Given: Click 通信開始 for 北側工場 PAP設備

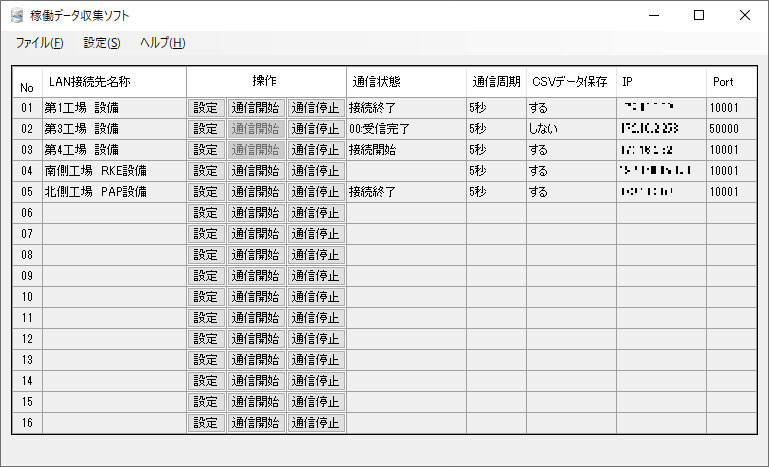Looking at the screenshot, I should click(256, 192).
